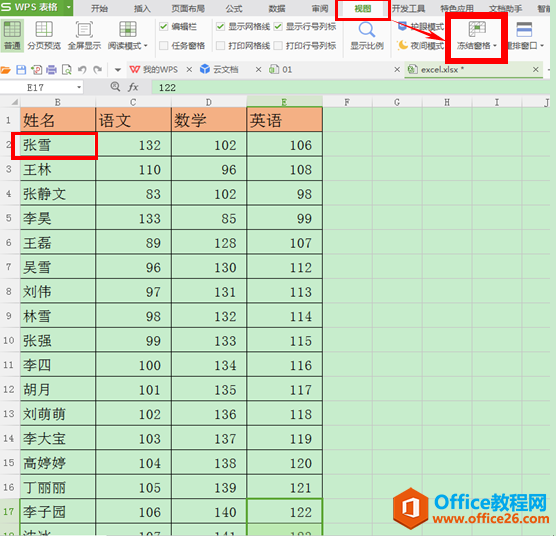The height and width of the screenshot is (536, 556).
Task: Open 分页预览 page break preview
Action: tap(44, 35)
